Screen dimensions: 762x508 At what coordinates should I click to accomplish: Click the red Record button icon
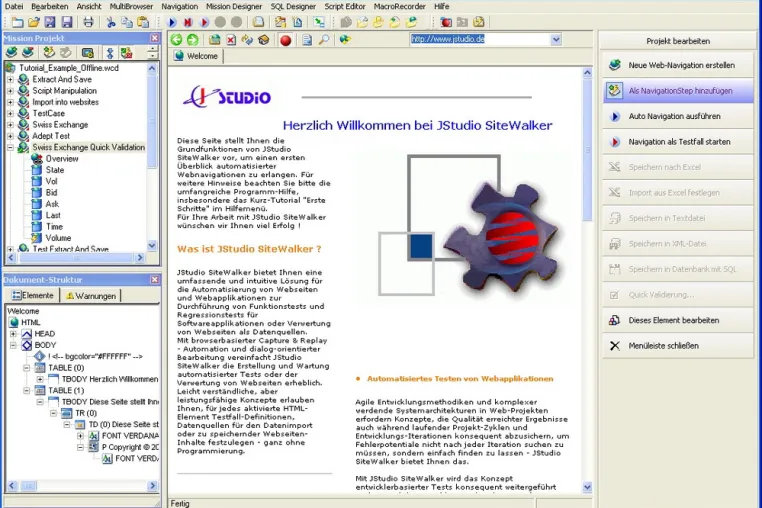(x=286, y=40)
